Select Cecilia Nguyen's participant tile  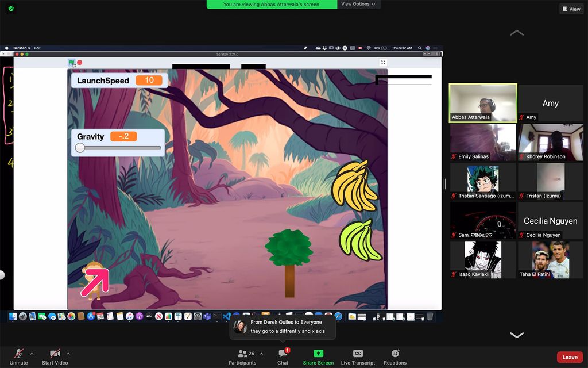pyautogui.click(x=551, y=221)
